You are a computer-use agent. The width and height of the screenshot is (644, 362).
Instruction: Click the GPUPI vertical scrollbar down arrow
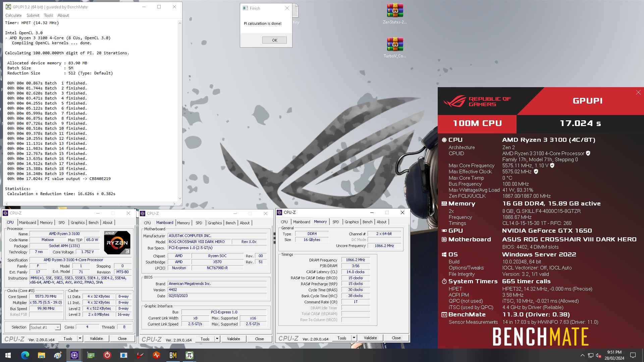tap(180, 198)
